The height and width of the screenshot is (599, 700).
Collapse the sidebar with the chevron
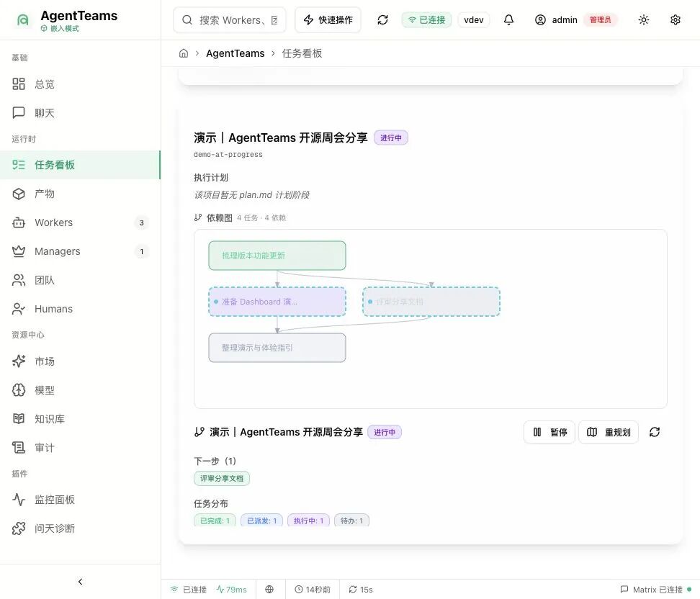(x=81, y=581)
